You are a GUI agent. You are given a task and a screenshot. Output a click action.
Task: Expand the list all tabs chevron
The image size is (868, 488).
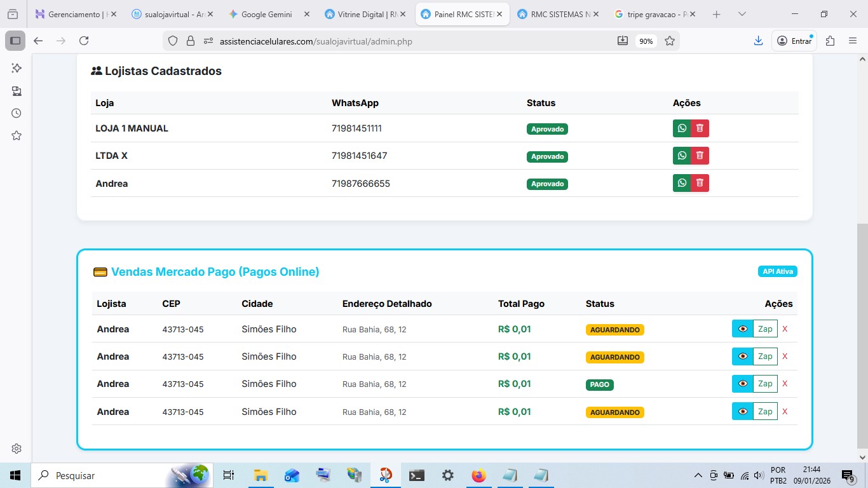click(x=742, y=14)
